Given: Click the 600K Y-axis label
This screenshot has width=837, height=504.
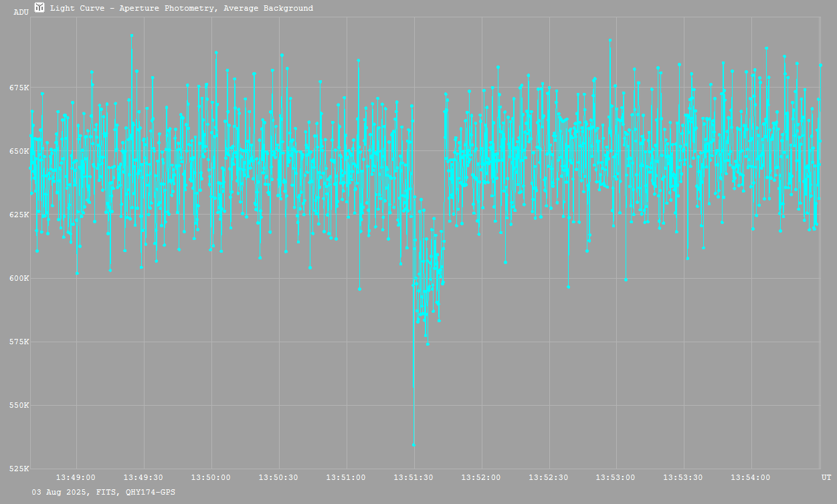Looking at the screenshot, I should 19,278.
